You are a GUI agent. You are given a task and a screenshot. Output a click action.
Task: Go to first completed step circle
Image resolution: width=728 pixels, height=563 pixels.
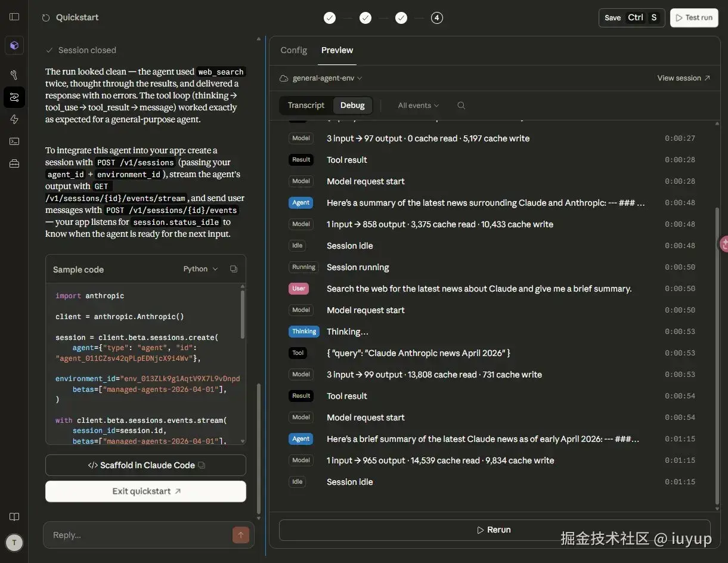point(330,18)
